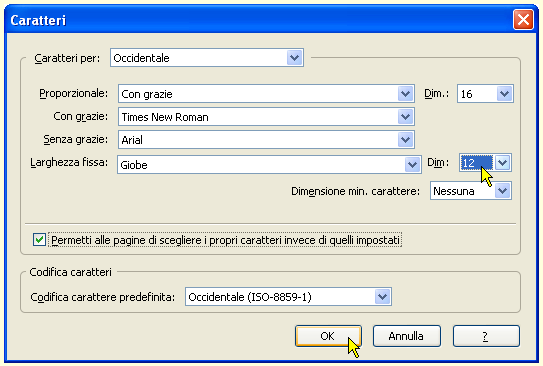Expand the Proporzionale font type dropdown
The image size is (543, 366).
tap(266, 93)
